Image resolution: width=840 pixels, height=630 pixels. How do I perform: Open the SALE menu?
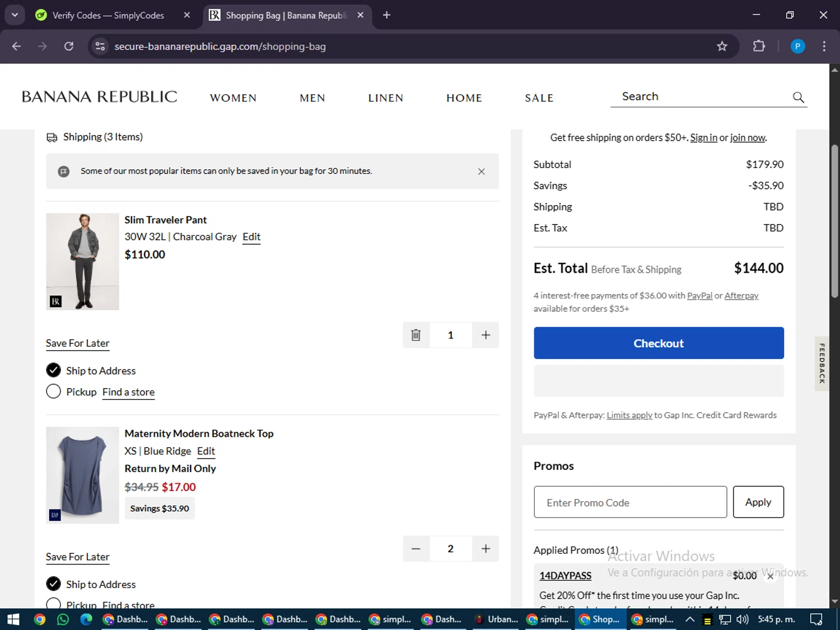point(539,98)
